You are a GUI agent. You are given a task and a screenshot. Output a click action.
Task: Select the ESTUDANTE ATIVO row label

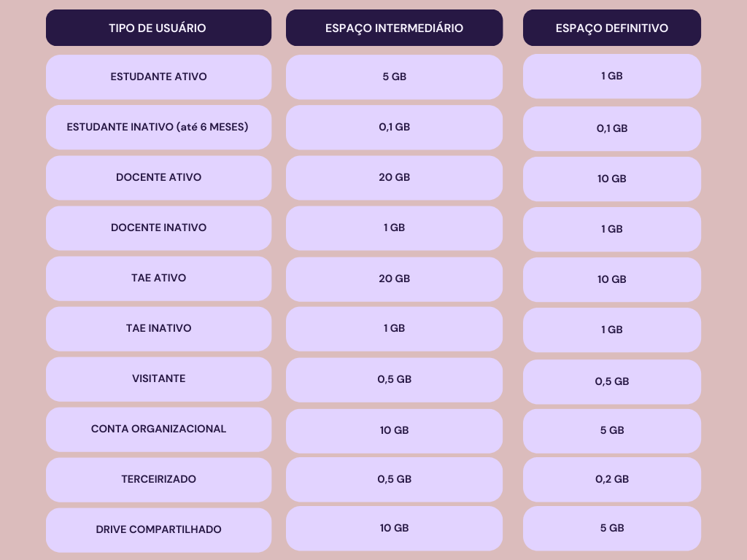pyautogui.click(x=158, y=77)
